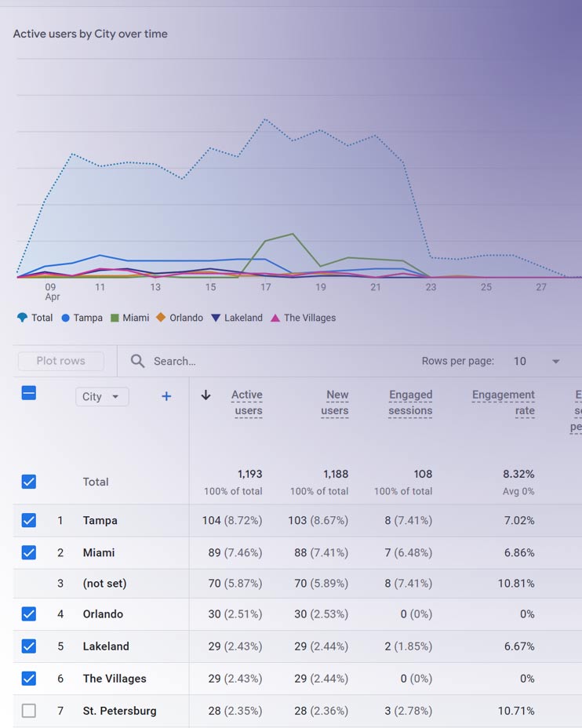This screenshot has height=728, width=582.
Task: Click the Orlando label in chart legend
Action: coord(186,318)
